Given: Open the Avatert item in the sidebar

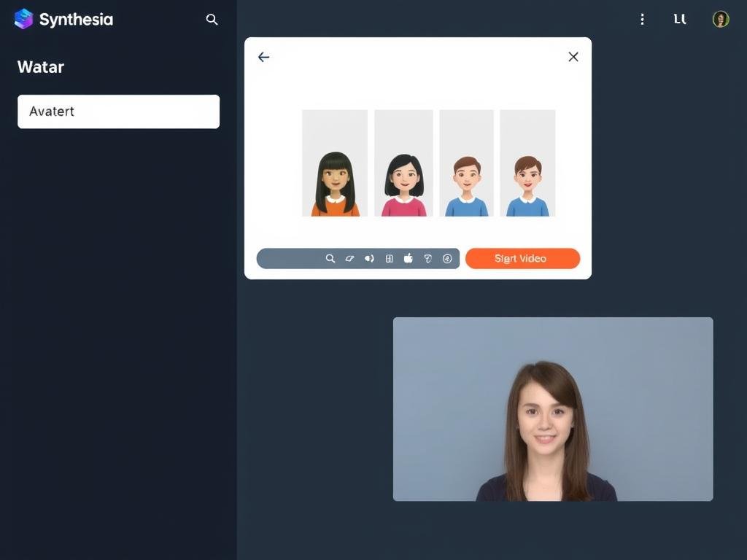Looking at the screenshot, I should click(118, 111).
